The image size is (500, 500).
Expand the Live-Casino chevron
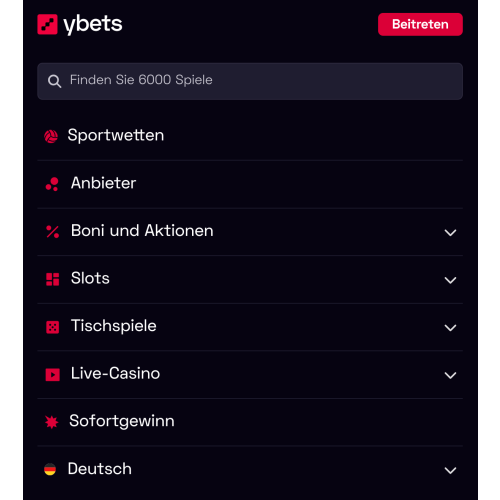tap(450, 375)
